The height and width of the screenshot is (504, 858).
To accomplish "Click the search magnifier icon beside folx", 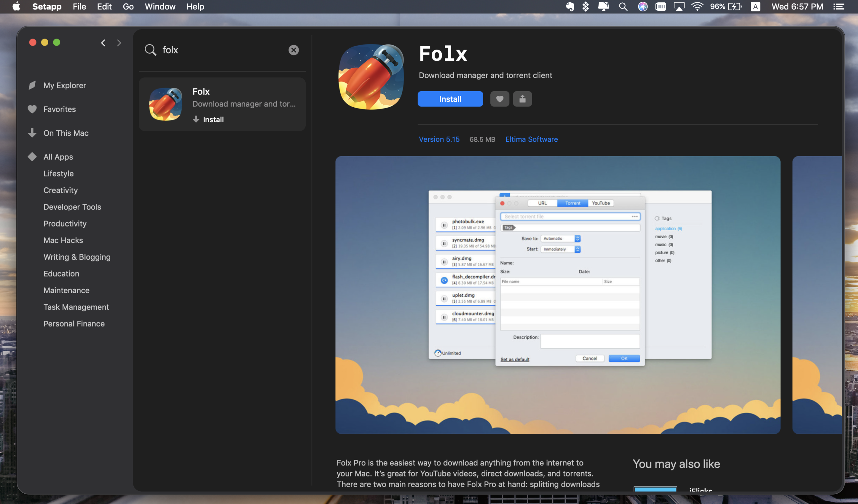I will (x=150, y=50).
